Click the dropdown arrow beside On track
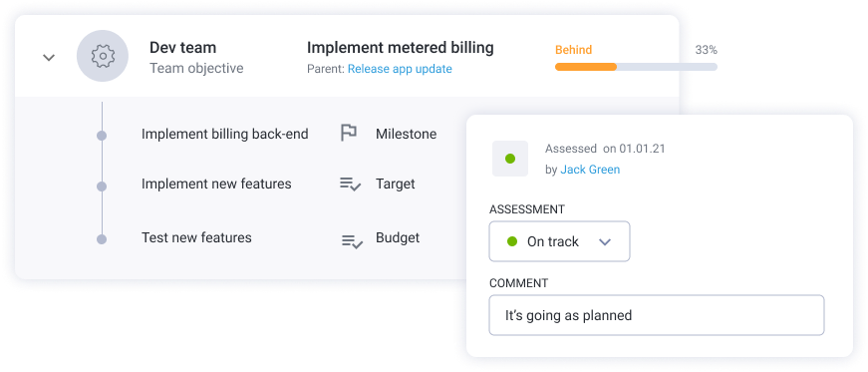The width and height of the screenshot is (868, 372). click(605, 241)
